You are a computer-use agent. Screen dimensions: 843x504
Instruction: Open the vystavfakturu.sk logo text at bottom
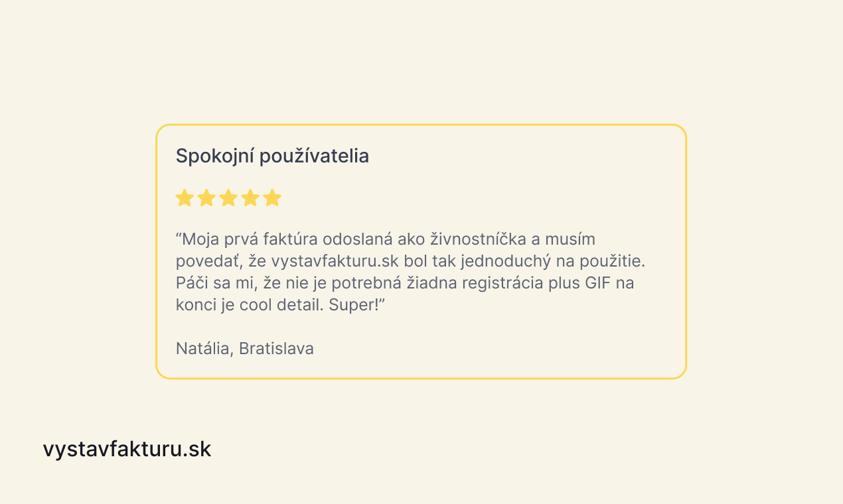[x=127, y=450]
